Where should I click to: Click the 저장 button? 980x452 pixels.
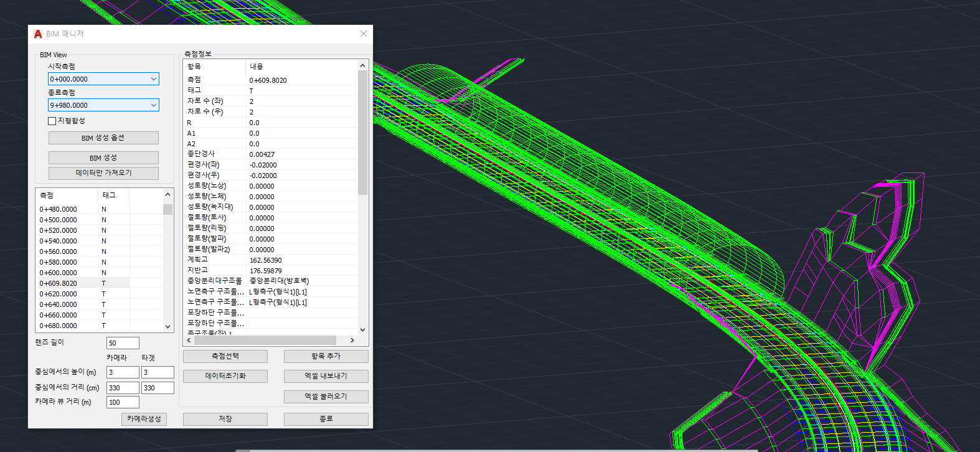click(x=225, y=419)
